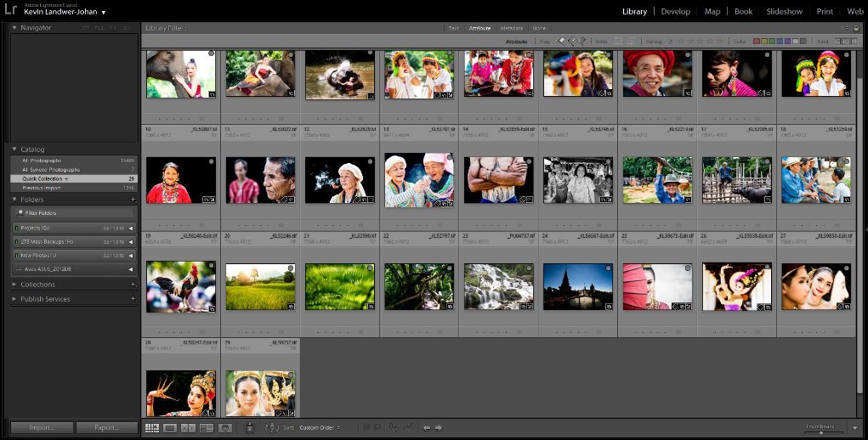Open Compare view (XY) icon

188,428
